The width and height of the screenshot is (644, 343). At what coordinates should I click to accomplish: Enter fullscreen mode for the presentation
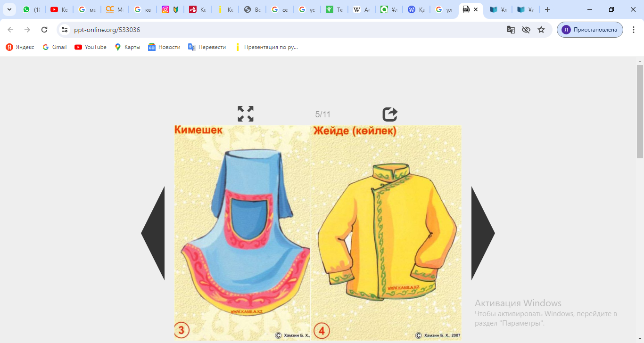pyautogui.click(x=246, y=114)
